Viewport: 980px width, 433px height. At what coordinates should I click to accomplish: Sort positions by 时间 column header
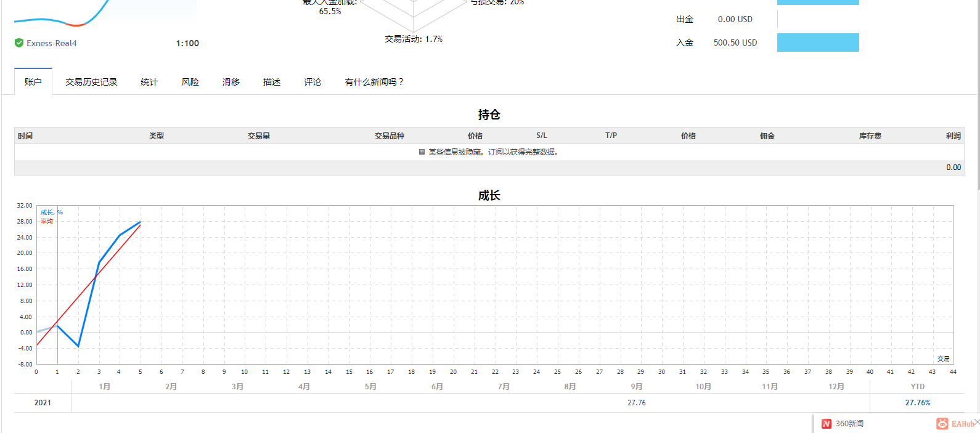[25, 136]
